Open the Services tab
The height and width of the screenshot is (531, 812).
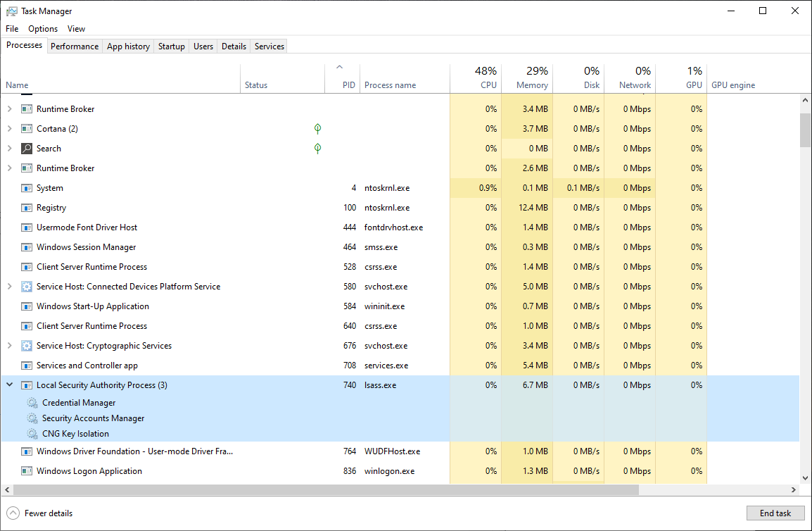pyautogui.click(x=269, y=46)
